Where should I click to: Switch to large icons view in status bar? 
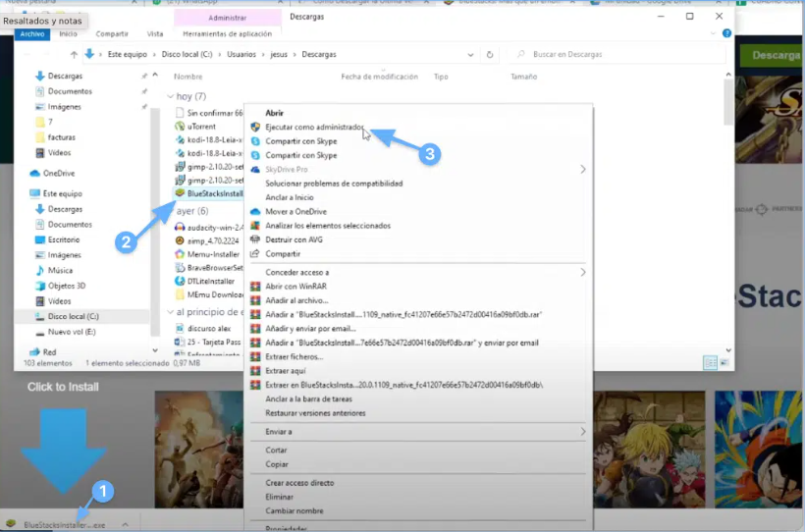(724, 362)
